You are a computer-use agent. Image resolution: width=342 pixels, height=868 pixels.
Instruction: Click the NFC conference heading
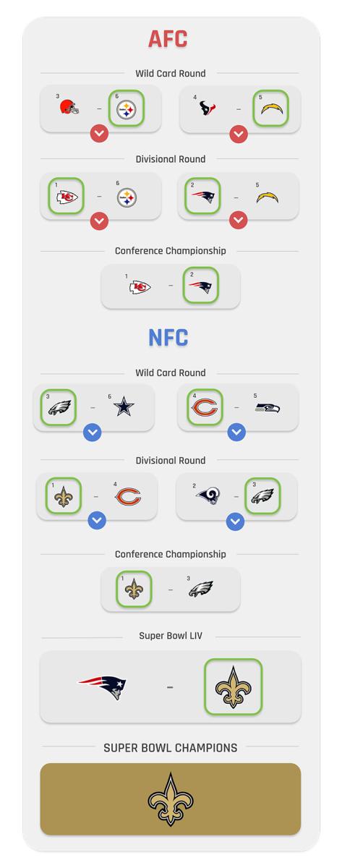[168, 338]
